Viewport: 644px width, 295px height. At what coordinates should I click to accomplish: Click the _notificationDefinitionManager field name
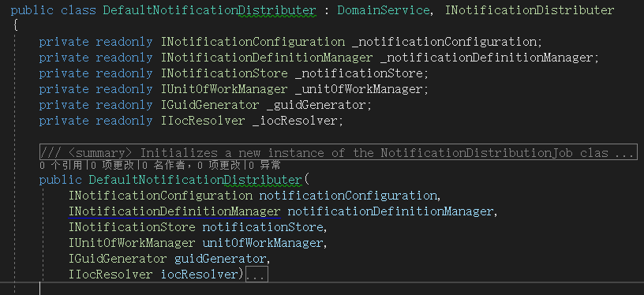[x=486, y=58]
